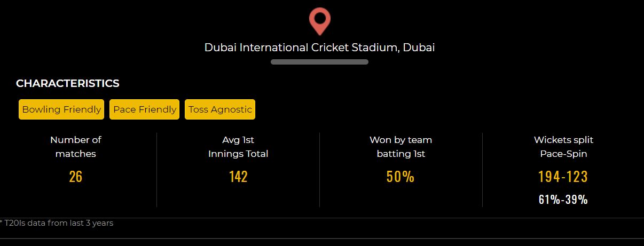Viewport: 644px width, 246px height.
Task: Click the divider between matches and innings total
Action: [x=156, y=170]
